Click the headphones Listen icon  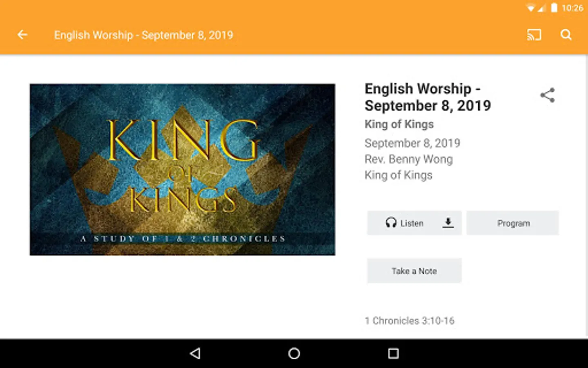[391, 223]
